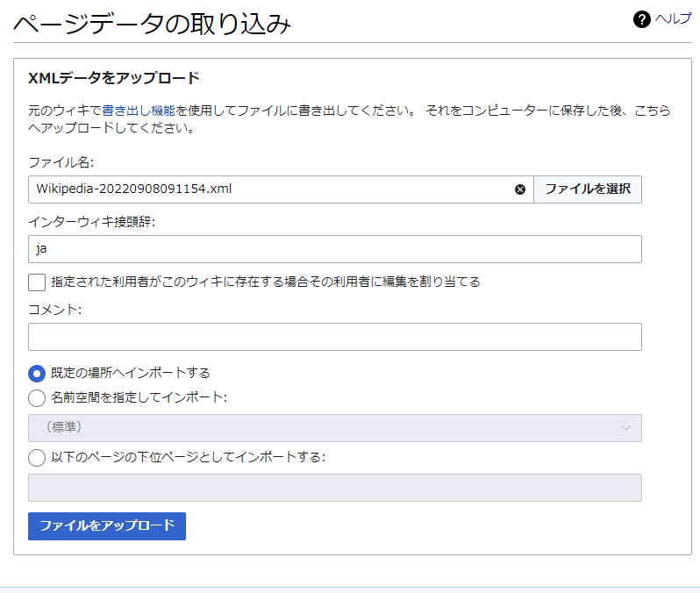The width and height of the screenshot is (700, 593).
Task: Open the ヘルプ link
Action: pos(674,18)
